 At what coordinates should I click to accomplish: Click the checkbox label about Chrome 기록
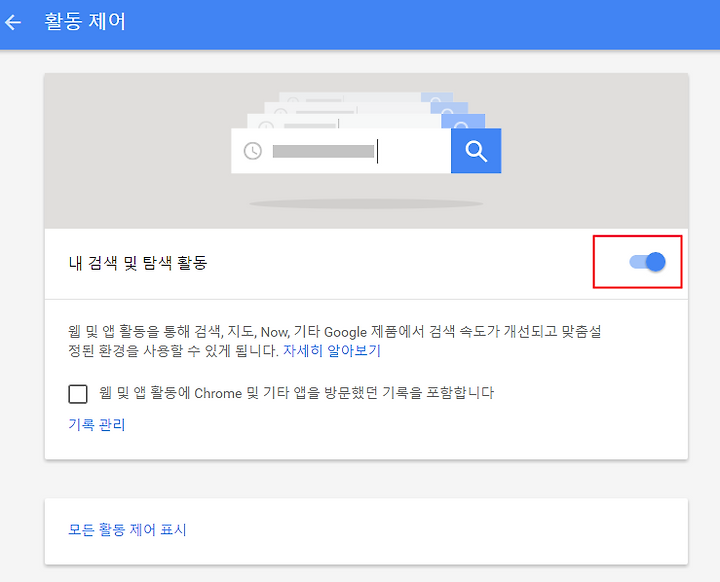pyautogui.click(x=297, y=393)
